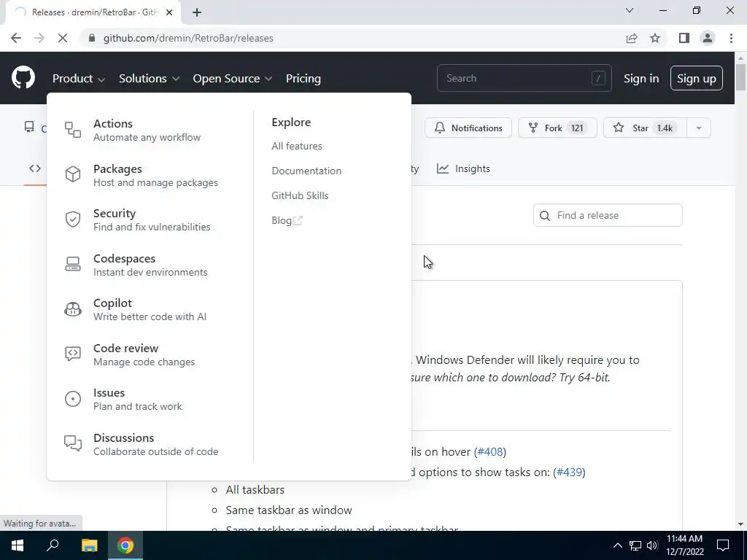Click the Code review icon
This screenshot has width=747, height=560.
point(73,354)
